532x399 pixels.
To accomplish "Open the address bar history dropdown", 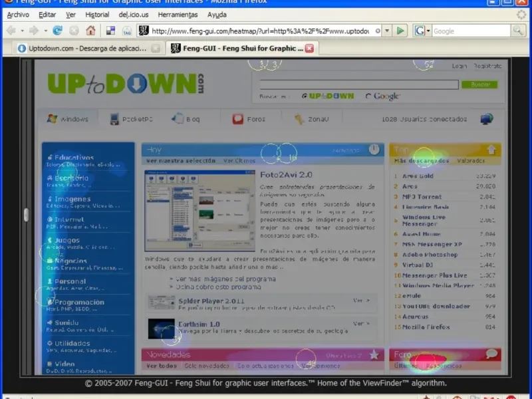I will tap(387, 31).
